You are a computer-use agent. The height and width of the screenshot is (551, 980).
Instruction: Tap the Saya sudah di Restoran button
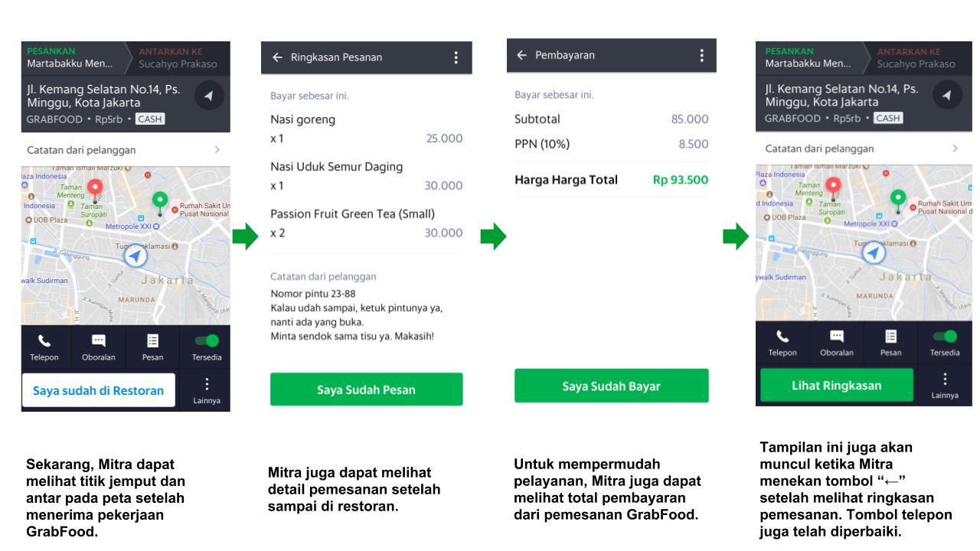pos(96,390)
